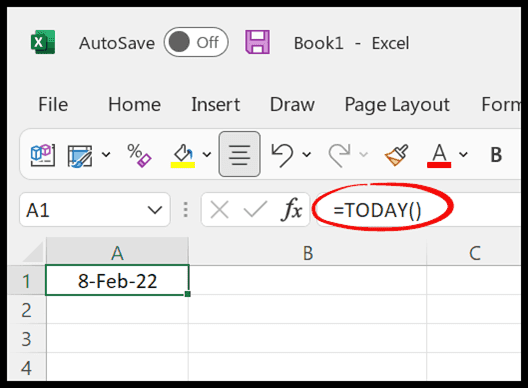Select column B header
This screenshot has height=388, width=528.
(x=308, y=253)
